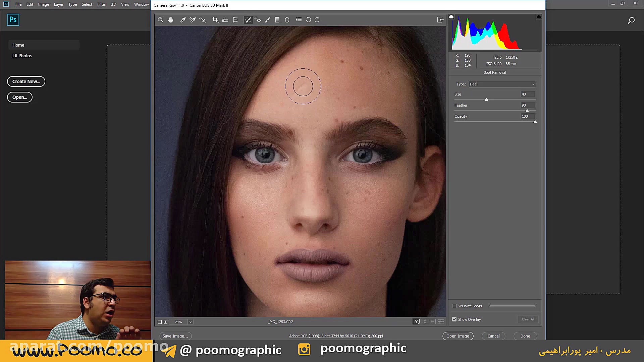Viewport: 644px width, 362px height.
Task: Open the Filter menu in Photoshop
Action: pyautogui.click(x=101, y=4)
